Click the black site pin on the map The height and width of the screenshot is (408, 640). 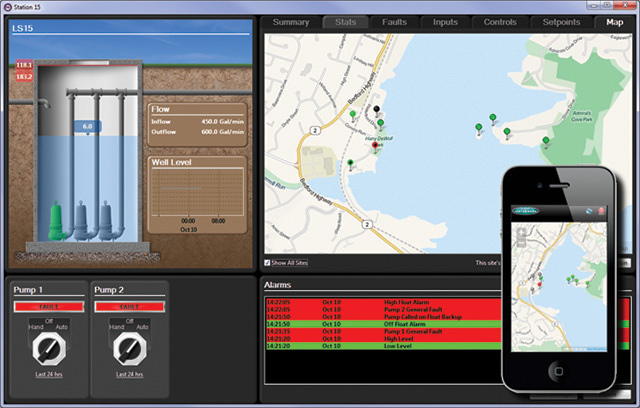point(377,110)
